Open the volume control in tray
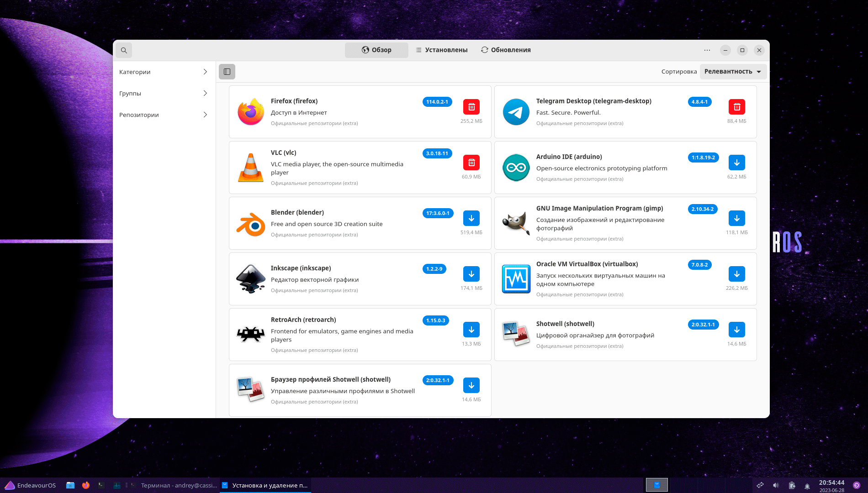 click(776, 485)
